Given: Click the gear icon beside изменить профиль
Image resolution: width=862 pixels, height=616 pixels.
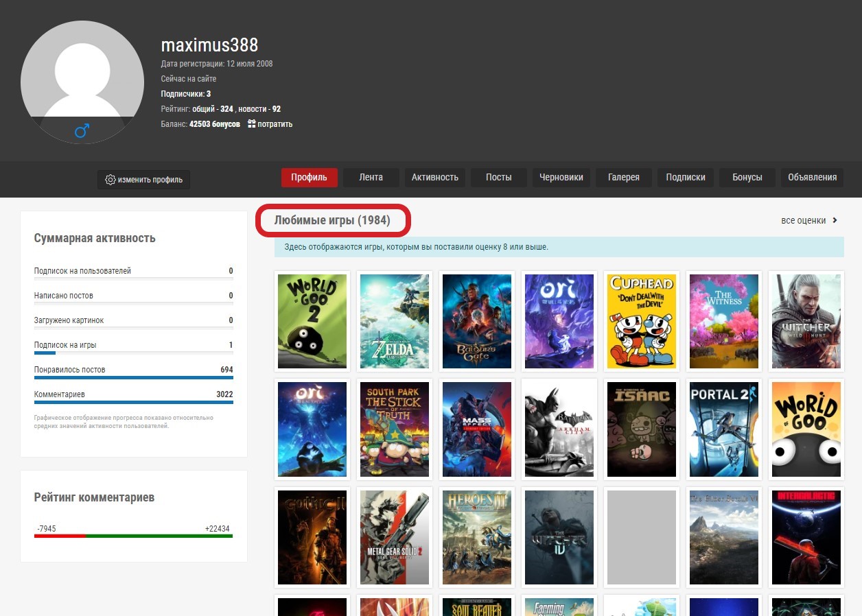Looking at the screenshot, I should point(110,180).
